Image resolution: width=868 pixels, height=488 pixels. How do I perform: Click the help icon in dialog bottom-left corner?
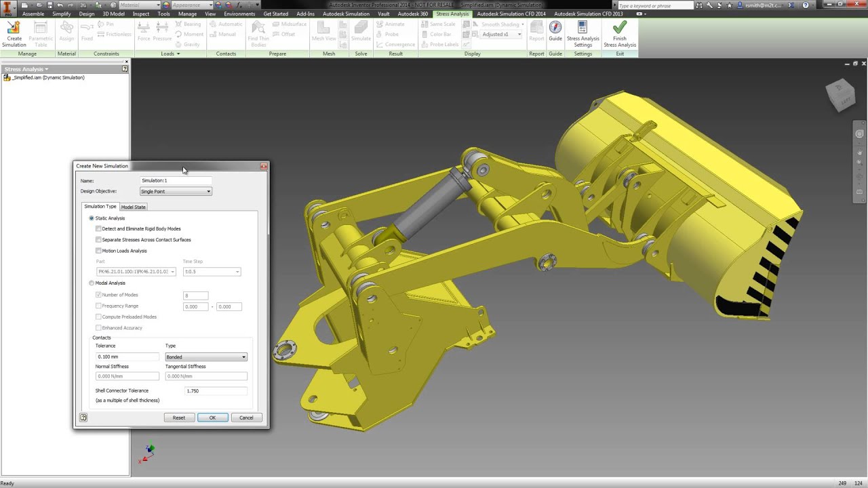(x=83, y=418)
